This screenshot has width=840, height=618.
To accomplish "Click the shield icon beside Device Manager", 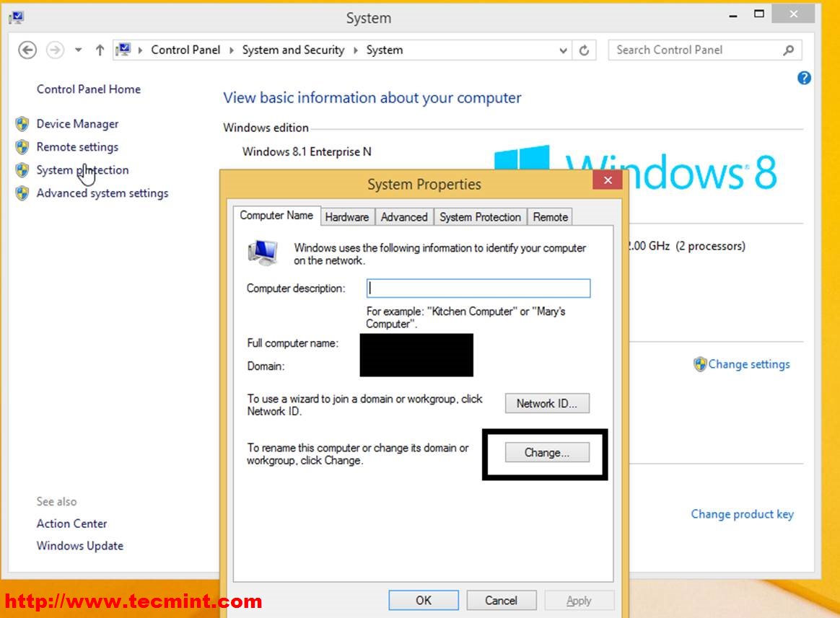I will click(22, 124).
